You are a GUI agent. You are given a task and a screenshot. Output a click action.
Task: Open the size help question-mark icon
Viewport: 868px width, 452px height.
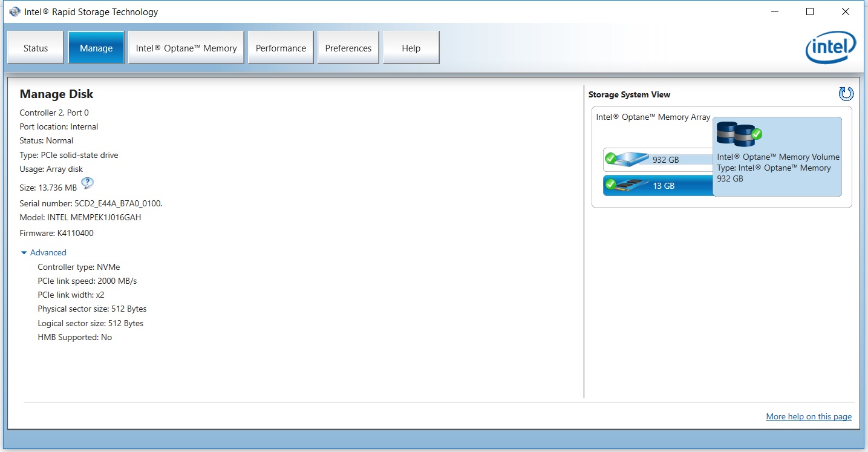pos(87,183)
